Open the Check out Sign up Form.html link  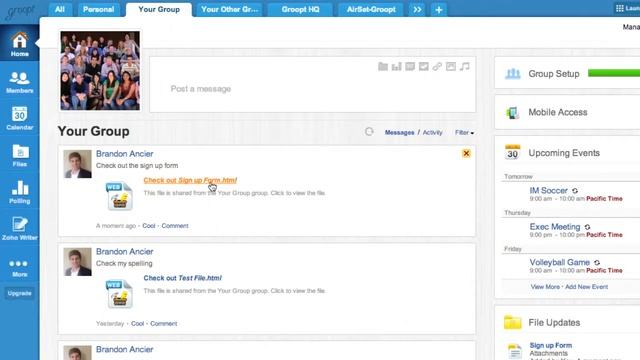(190, 180)
